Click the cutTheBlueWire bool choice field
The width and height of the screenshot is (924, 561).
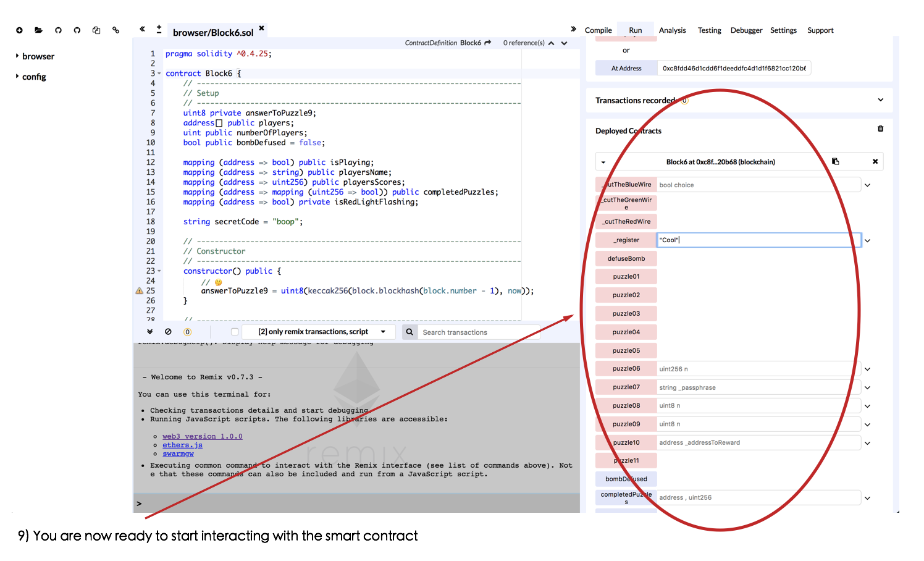pos(758,185)
